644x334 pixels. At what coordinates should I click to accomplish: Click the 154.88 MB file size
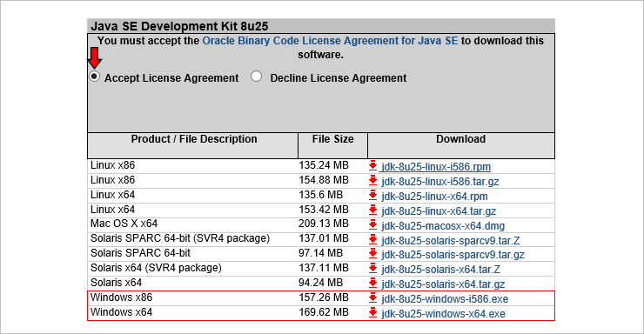[x=324, y=180]
